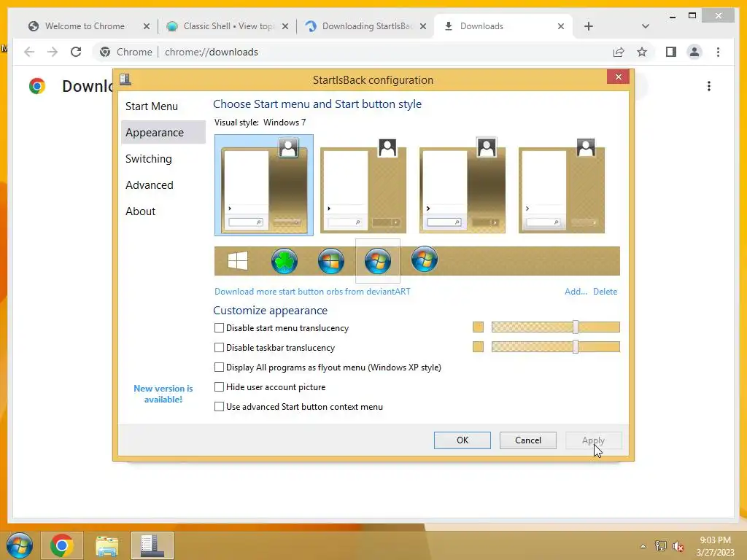
Task: Choose the second start menu style thumbnail
Action: (x=363, y=184)
